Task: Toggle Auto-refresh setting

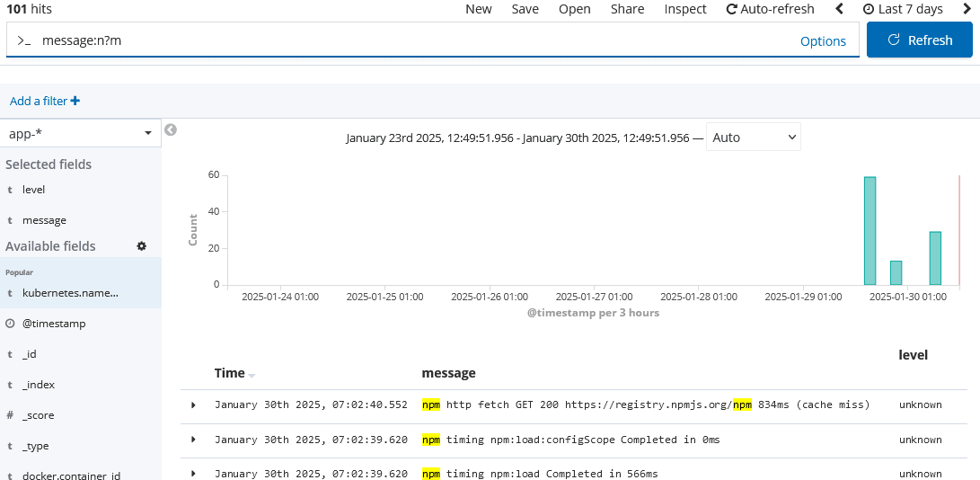Action: [770, 9]
